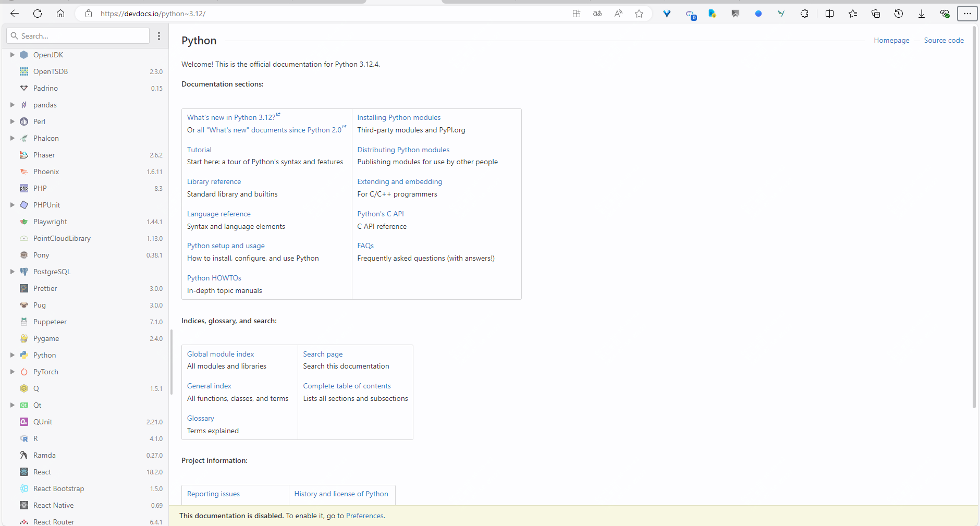Open Extending and embedding link
This screenshot has width=980, height=526.
[x=400, y=181]
